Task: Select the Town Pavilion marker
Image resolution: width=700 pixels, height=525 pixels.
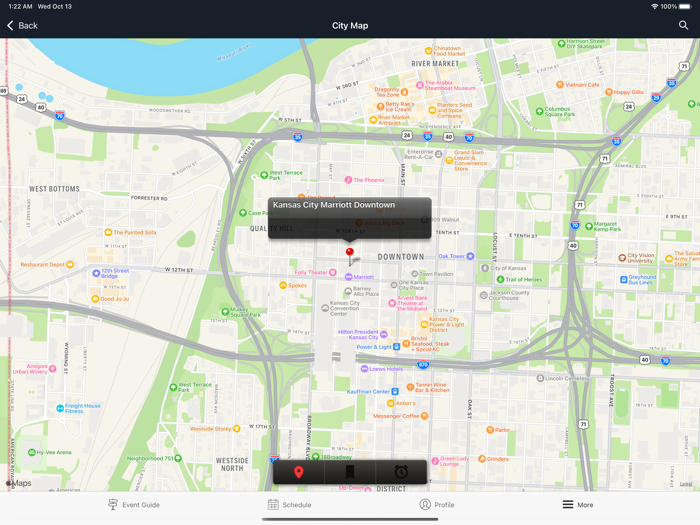Action: [x=414, y=274]
